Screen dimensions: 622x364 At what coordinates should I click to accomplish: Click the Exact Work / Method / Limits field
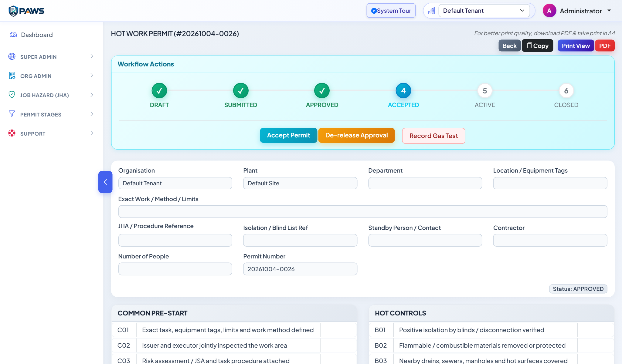pyautogui.click(x=363, y=211)
